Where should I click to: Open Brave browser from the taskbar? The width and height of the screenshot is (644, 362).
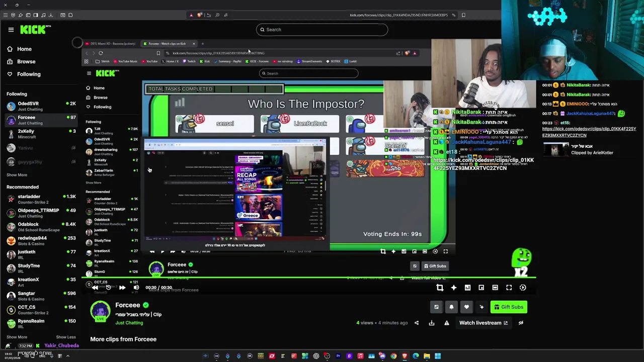point(405,356)
